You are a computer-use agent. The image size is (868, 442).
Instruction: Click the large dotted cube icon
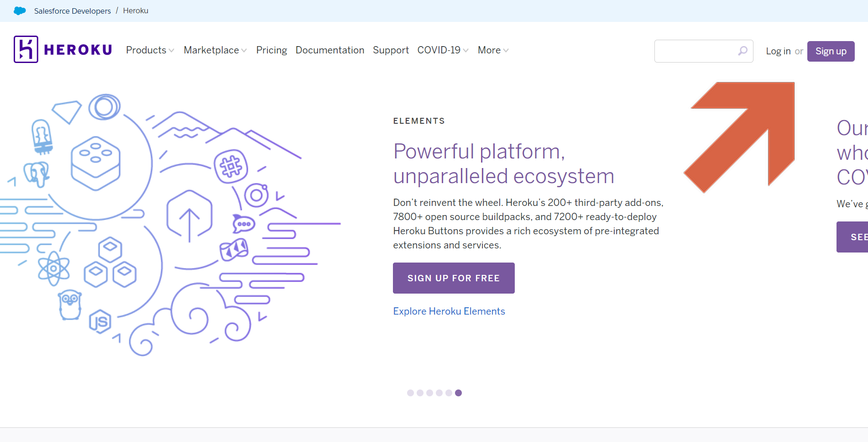pyautogui.click(x=96, y=163)
